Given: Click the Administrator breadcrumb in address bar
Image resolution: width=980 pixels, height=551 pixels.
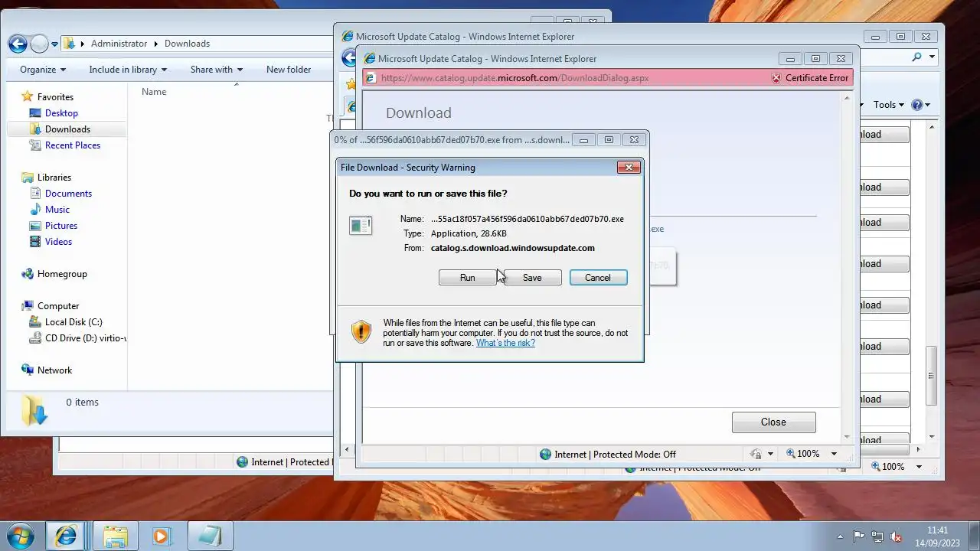Looking at the screenshot, I should (119, 44).
